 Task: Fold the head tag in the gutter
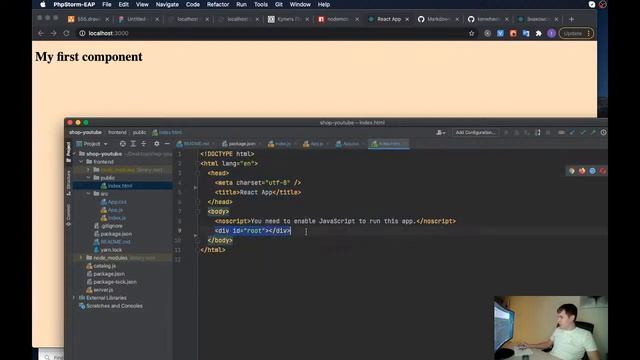click(x=197, y=173)
